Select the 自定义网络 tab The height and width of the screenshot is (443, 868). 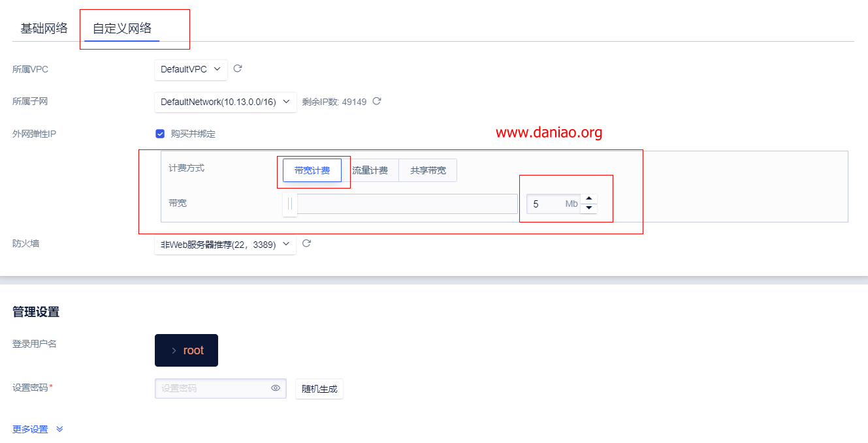(x=122, y=29)
